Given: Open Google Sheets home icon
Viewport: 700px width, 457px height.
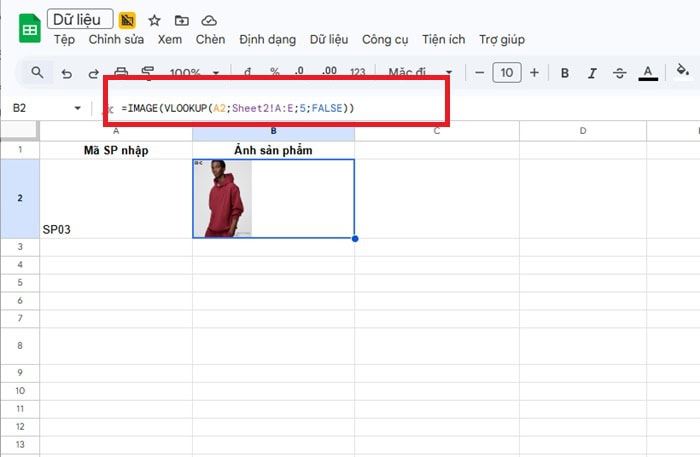Looking at the screenshot, I should 29,29.
